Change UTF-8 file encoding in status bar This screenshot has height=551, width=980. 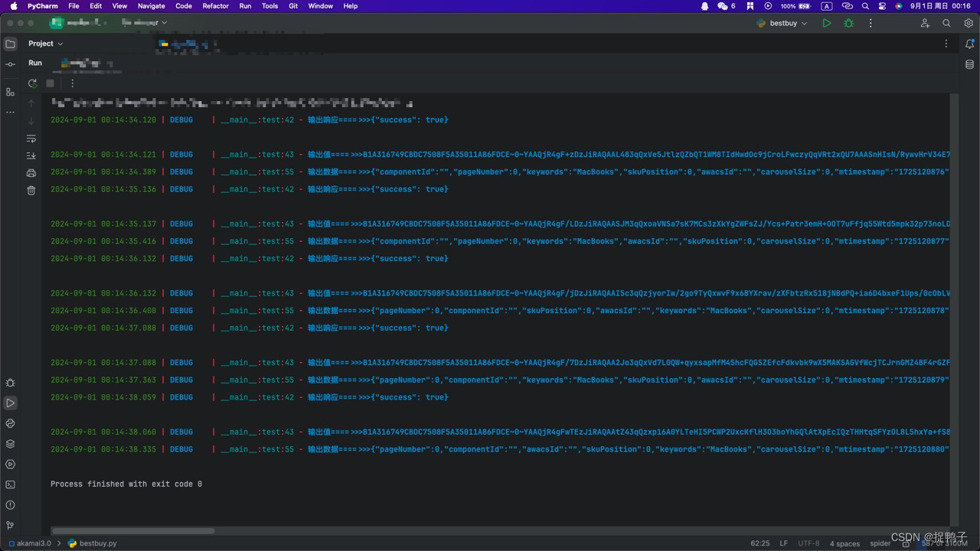click(x=808, y=543)
